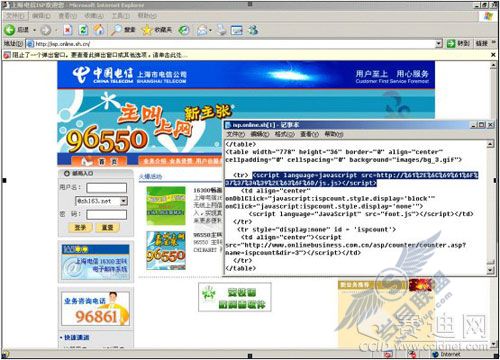Viewport: 500px width, 360px height.
Task: Open Favorites star in toolbar
Action: coord(147,30)
